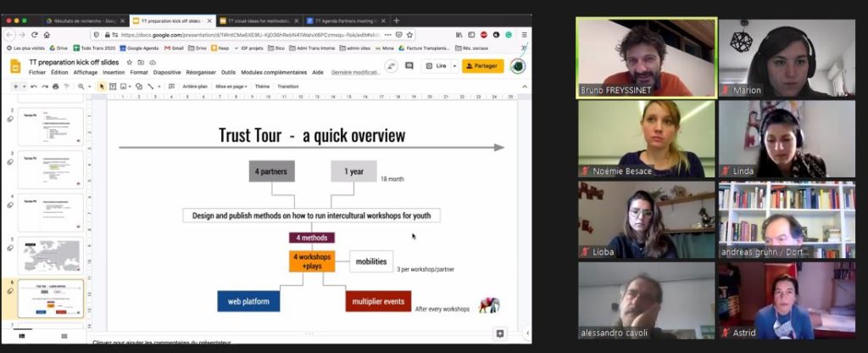This screenshot has width=868, height=353.
Task: Select the line tool
Action: tap(150, 87)
